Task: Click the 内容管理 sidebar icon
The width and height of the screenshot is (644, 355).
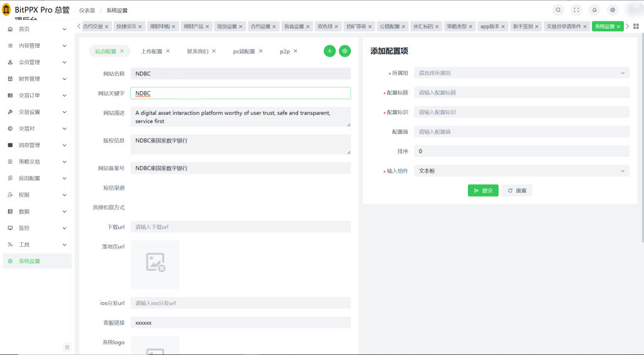Action: pyautogui.click(x=10, y=46)
